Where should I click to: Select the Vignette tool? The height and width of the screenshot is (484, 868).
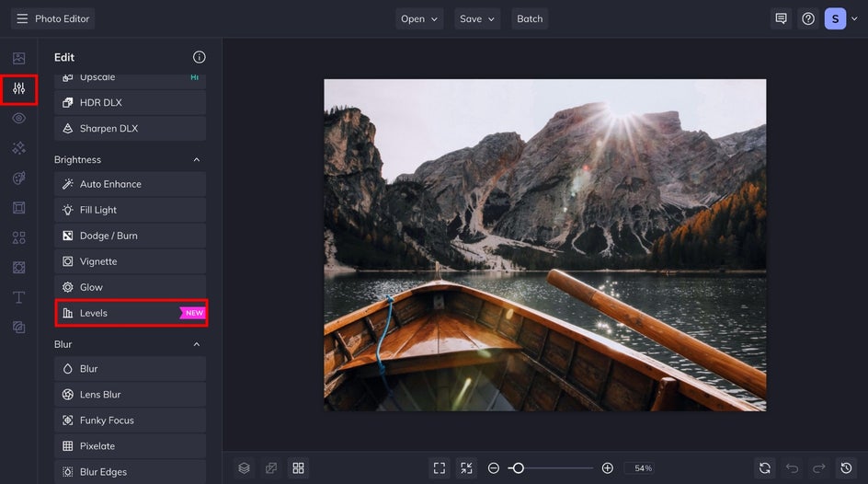pos(130,261)
